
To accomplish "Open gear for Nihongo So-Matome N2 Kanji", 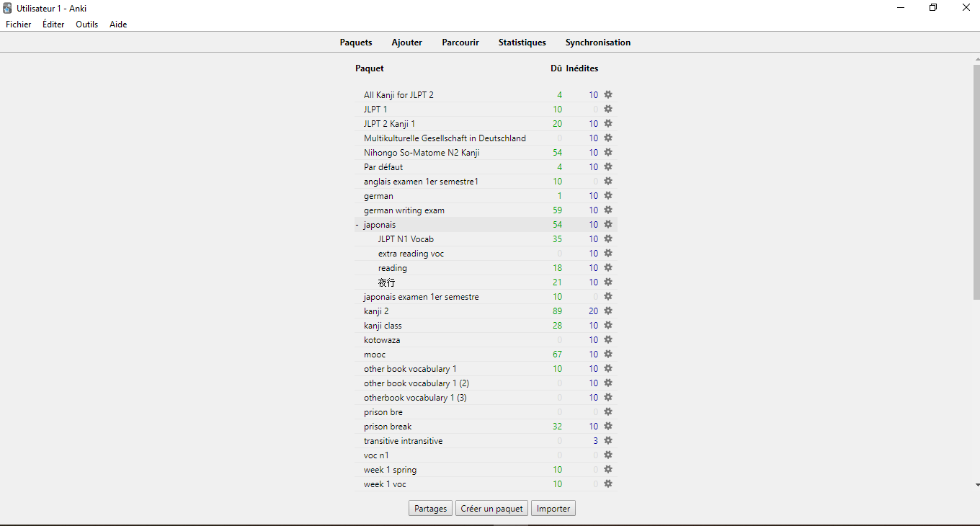I will (x=608, y=152).
